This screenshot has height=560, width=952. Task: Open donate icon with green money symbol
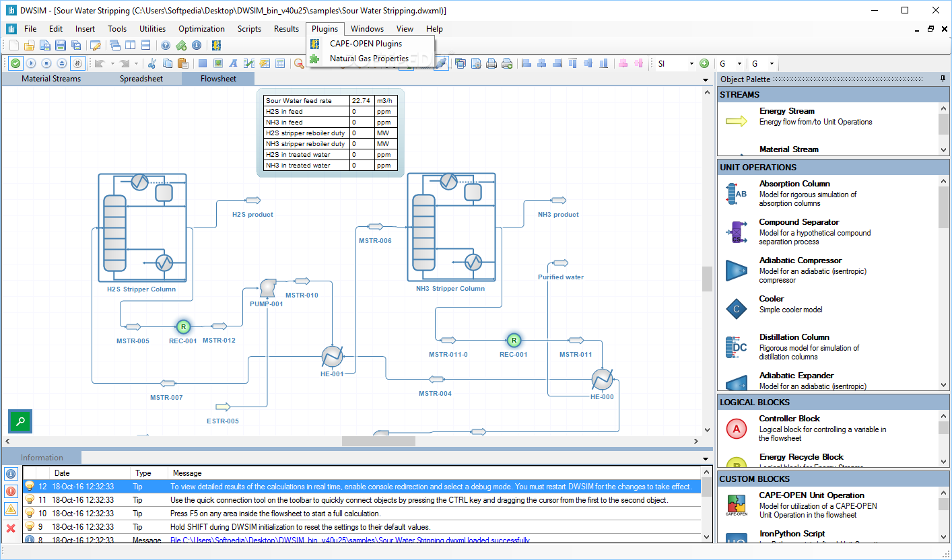(181, 45)
